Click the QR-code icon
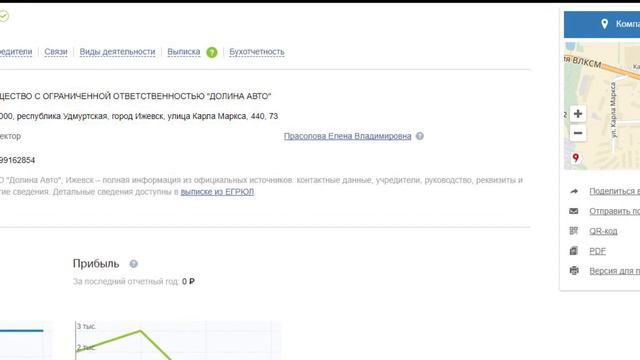 [x=574, y=231]
